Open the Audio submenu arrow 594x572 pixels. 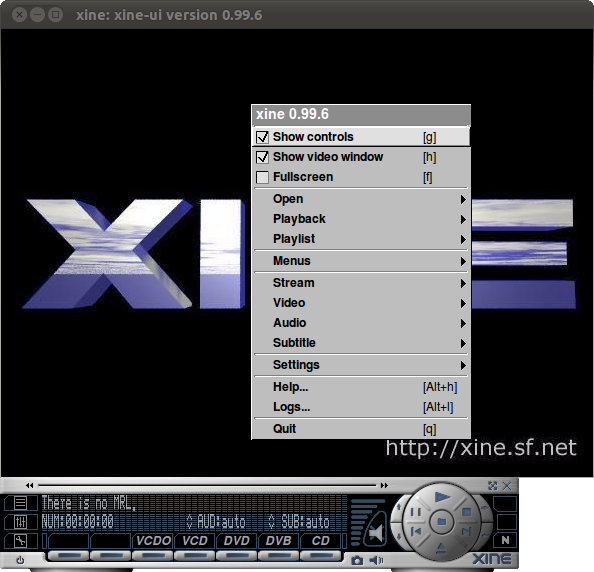click(x=463, y=323)
